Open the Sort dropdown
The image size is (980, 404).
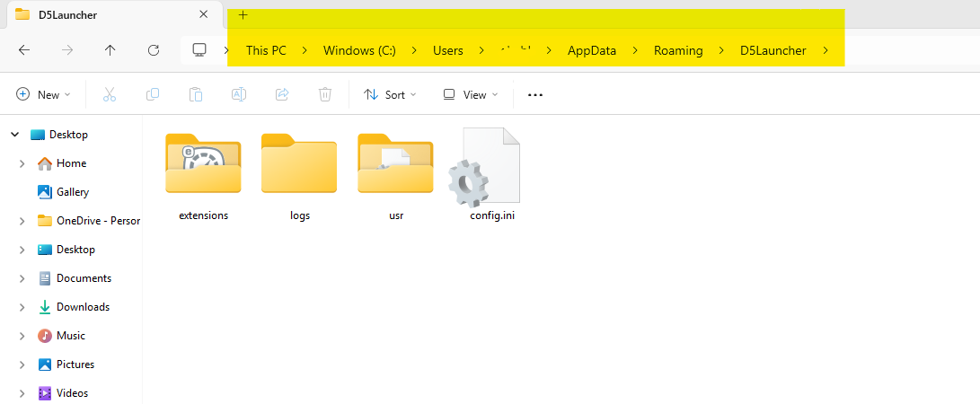391,94
